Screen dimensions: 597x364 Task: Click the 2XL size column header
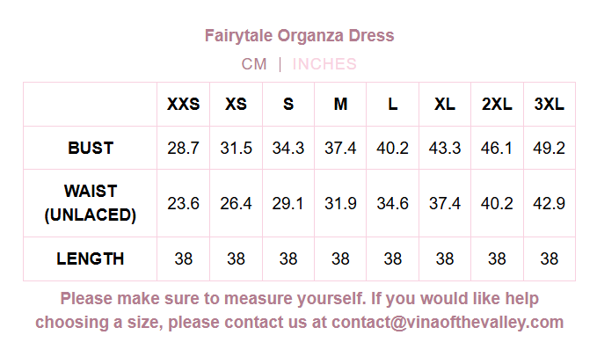coord(497,105)
